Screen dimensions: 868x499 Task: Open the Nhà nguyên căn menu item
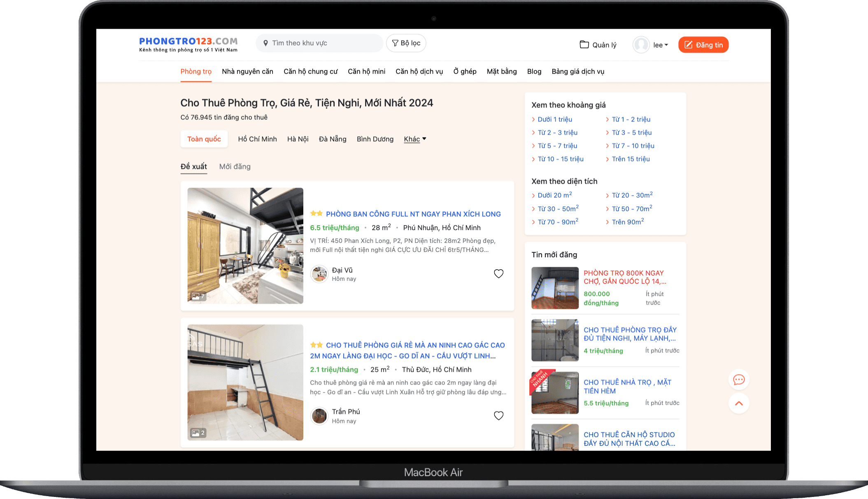point(247,72)
